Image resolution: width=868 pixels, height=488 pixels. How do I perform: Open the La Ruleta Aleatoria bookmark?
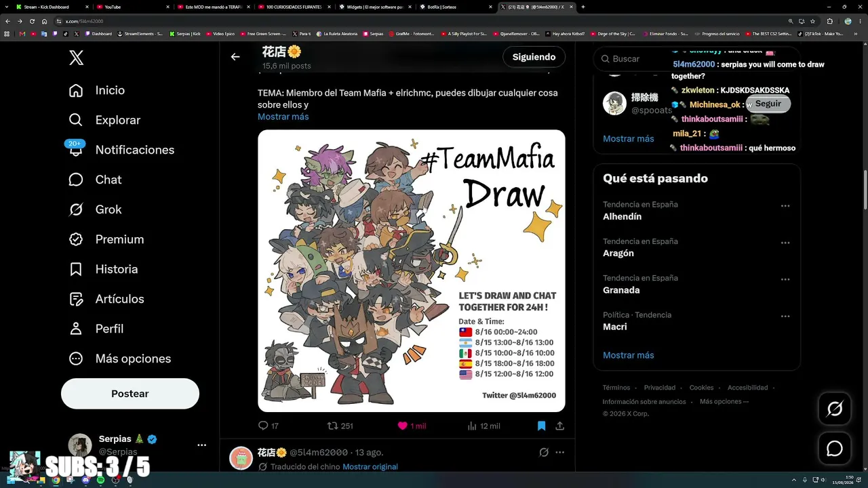click(336, 33)
